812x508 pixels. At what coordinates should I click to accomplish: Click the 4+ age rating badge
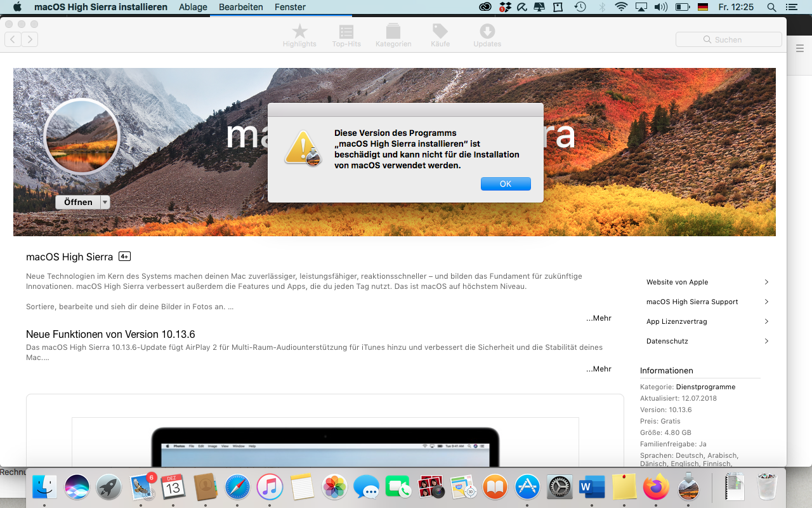coord(124,257)
